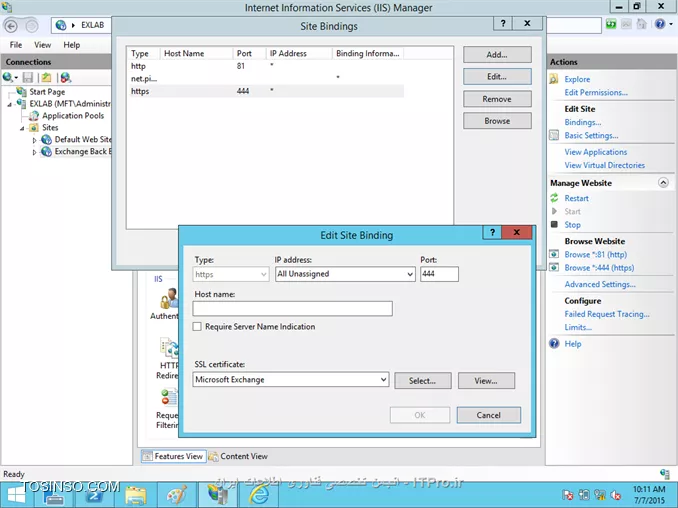678x508 pixels.
Task: Switch to Content View tab
Action: [238, 456]
